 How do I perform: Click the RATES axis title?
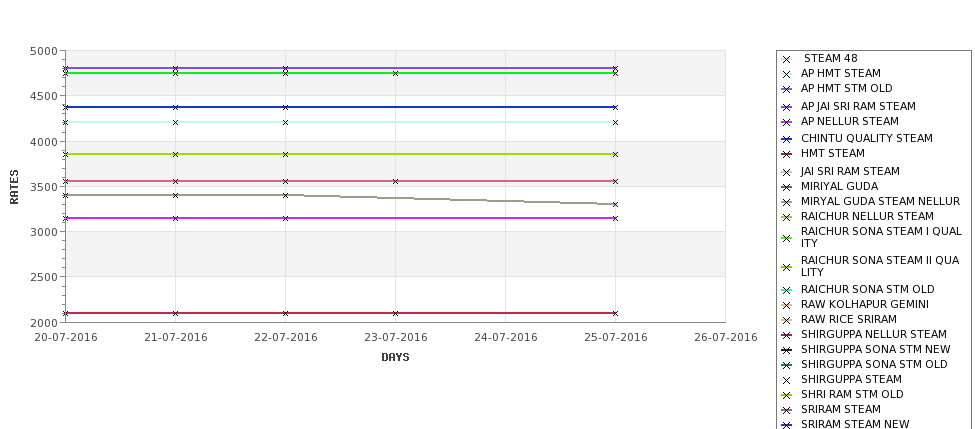(x=15, y=186)
